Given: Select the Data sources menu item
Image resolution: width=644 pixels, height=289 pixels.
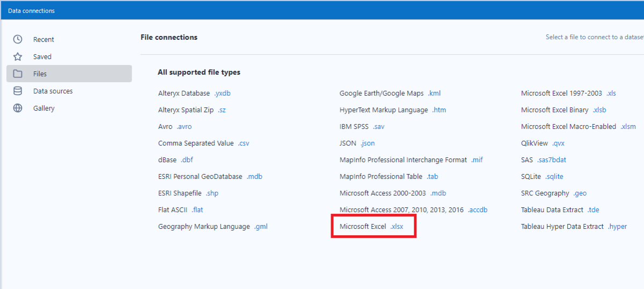Looking at the screenshot, I should click(53, 91).
